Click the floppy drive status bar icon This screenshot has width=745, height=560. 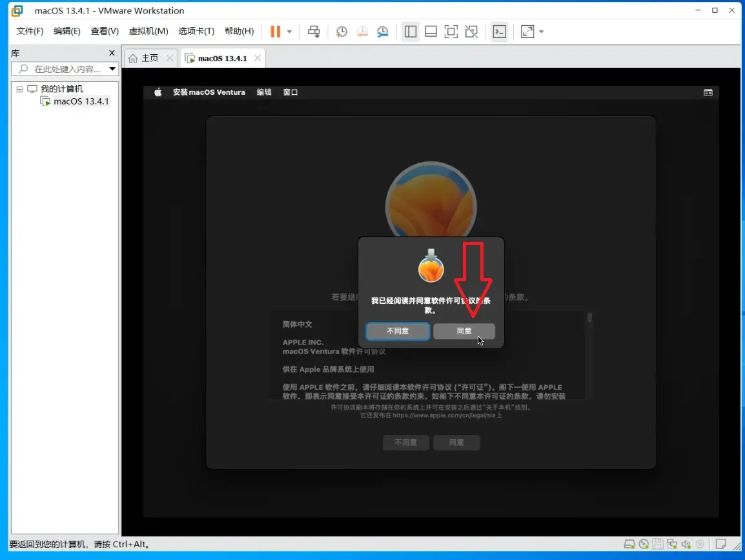[x=658, y=544]
